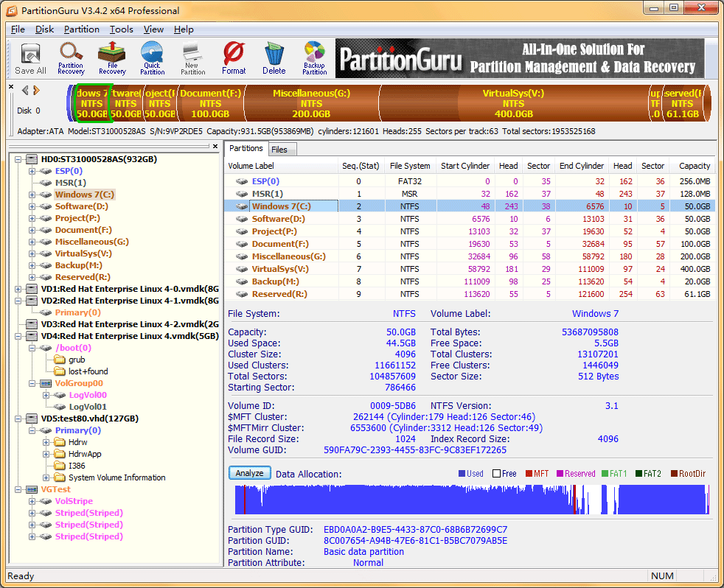Screen dimensions: 724x588
Task: Collapse the HD0:ST31000528AS disk node
Action: (18, 159)
